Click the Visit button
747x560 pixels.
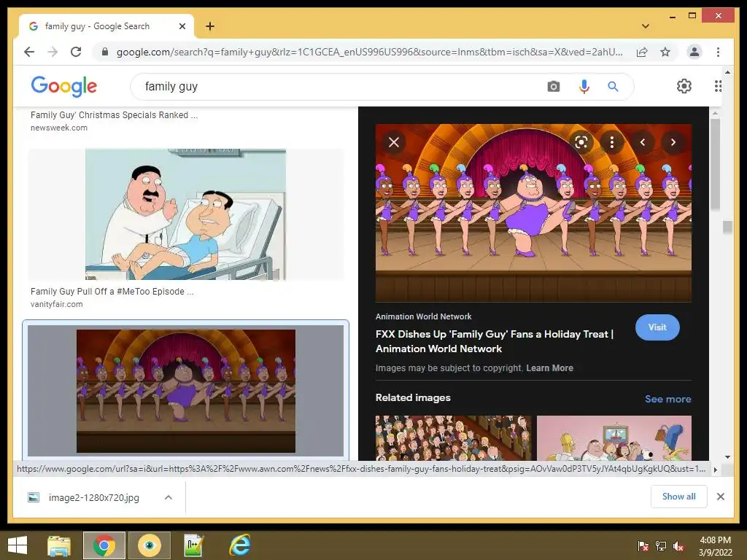click(657, 327)
